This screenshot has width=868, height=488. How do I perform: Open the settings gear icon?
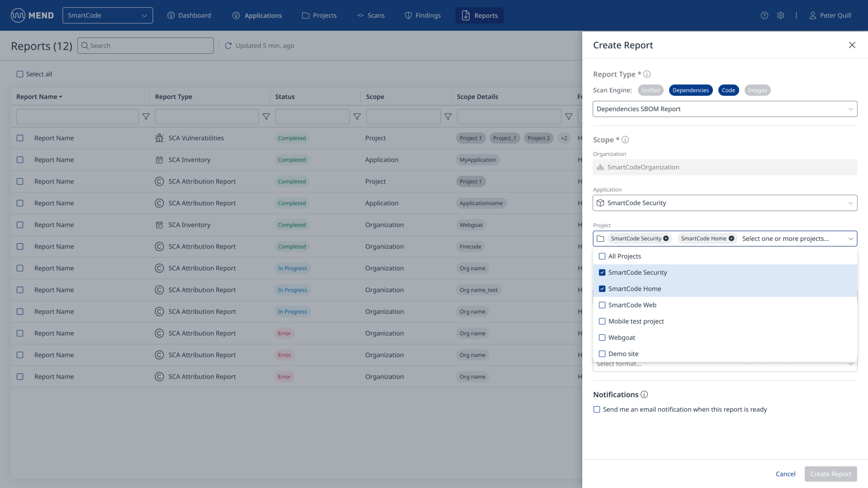pos(781,15)
